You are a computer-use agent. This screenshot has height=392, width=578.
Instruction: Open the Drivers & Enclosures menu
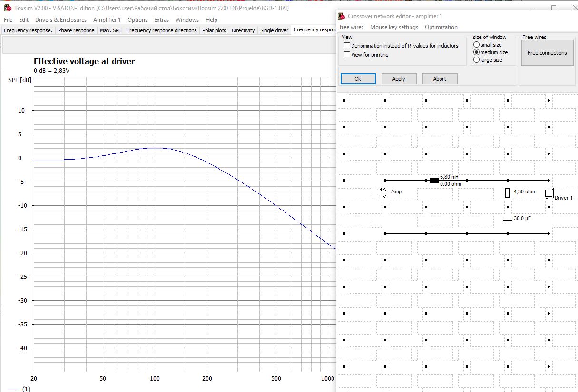(61, 20)
